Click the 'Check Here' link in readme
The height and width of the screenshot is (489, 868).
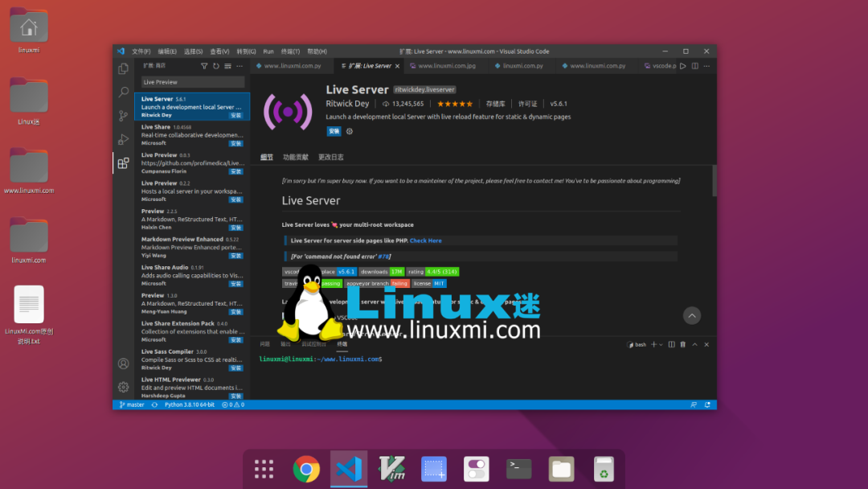click(x=425, y=240)
